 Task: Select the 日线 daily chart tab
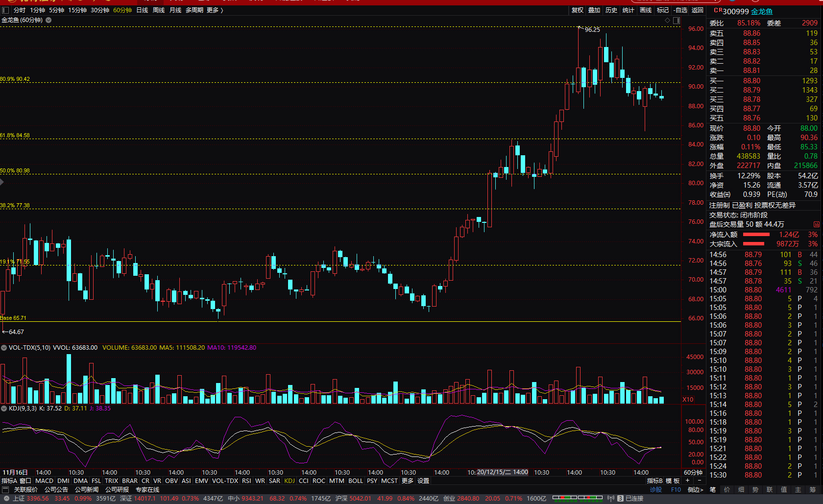[x=142, y=10]
